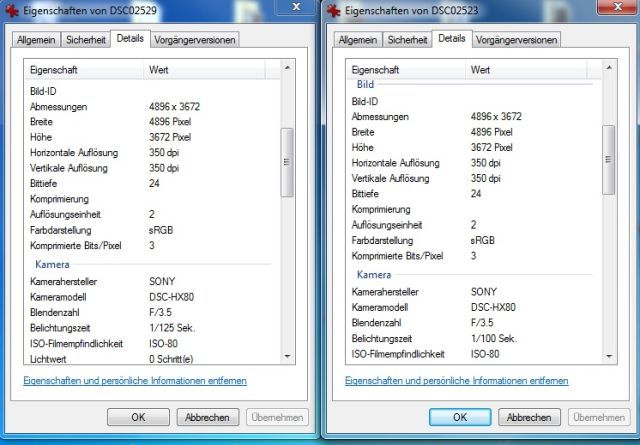This screenshot has width=640, height=445.
Task: Select DSC-HX80 value in DSC02523 window
Action: [493, 307]
